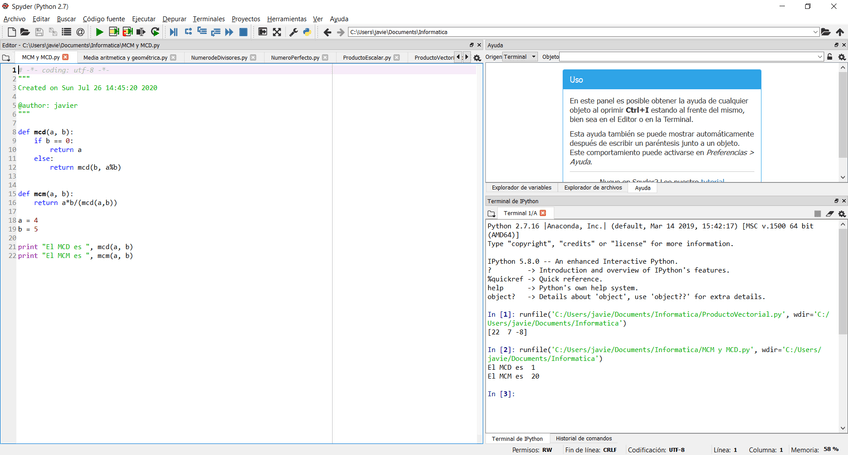
Task: Expand the working directory path dropdown
Action: [815, 32]
